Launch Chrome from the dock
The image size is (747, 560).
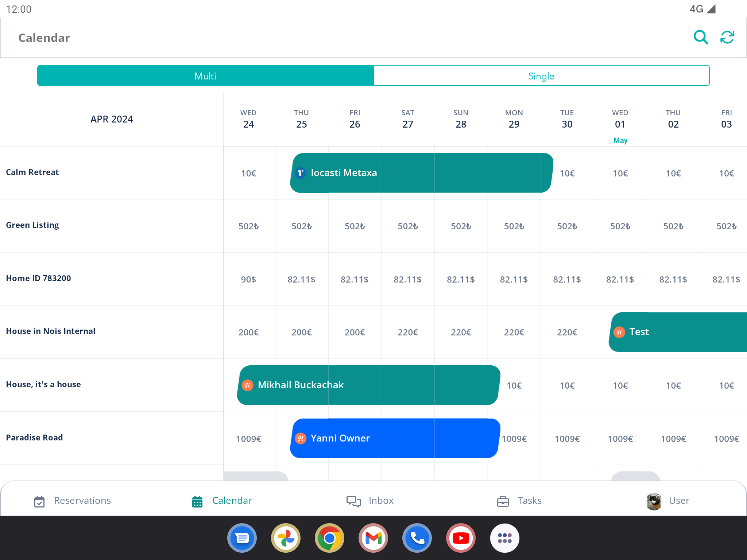(329, 538)
